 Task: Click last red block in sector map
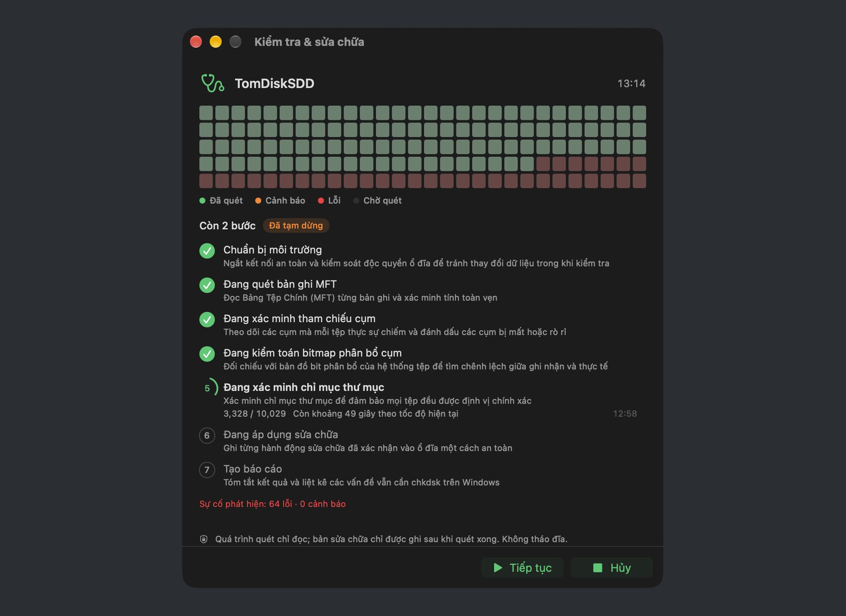639,181
